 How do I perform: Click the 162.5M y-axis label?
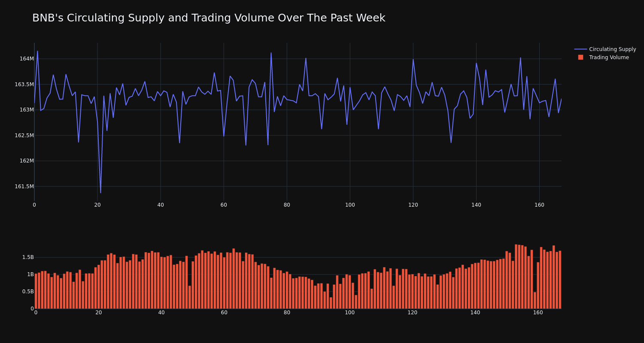point(24,135)
